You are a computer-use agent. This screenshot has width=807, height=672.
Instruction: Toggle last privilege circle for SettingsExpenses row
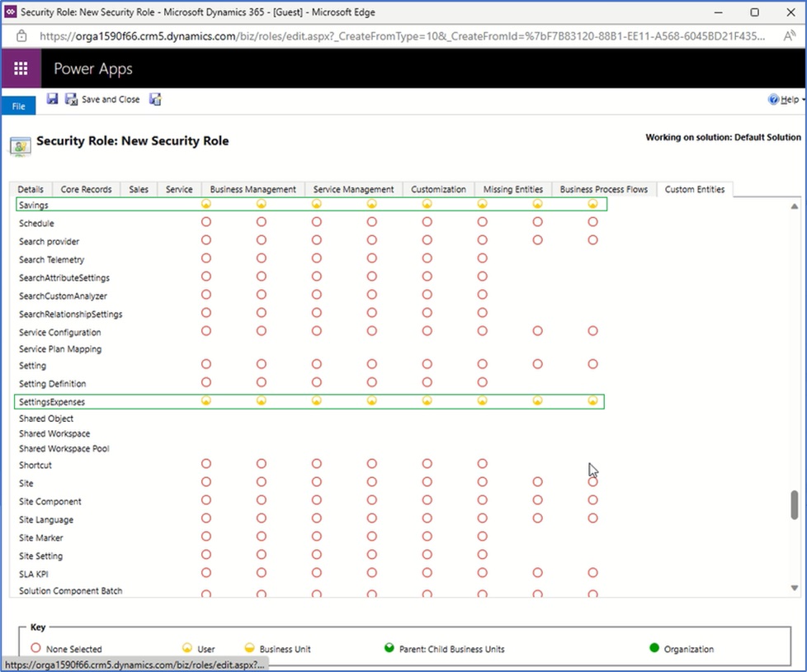[592, 401]
